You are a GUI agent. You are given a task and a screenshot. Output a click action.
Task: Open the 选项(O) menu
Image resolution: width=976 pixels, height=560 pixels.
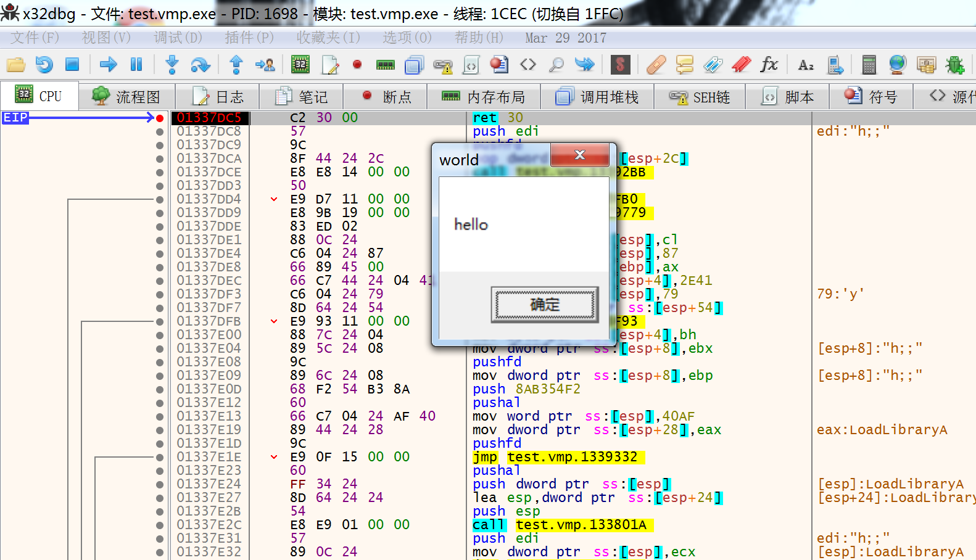[x=407, y=38]
